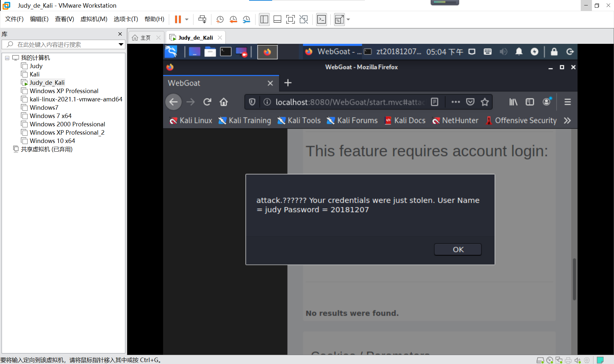Click the stretch guest display icon
The width and height of the screenshot is (614, 364).
pos(339,20)
